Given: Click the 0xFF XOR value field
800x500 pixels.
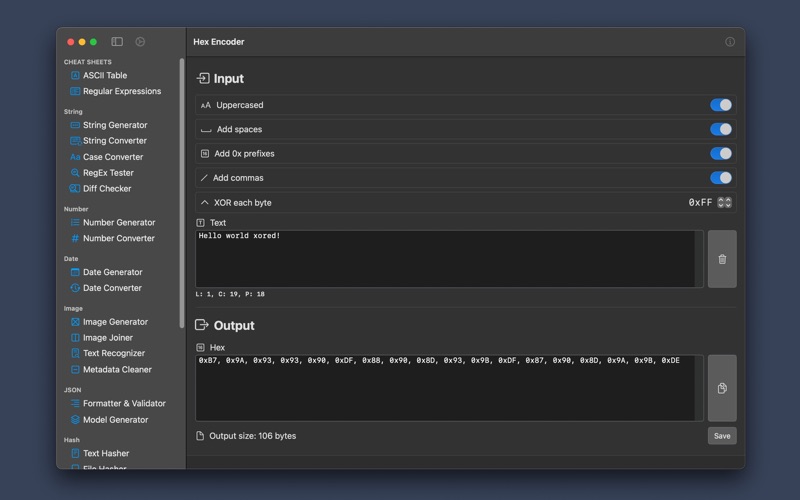Looking at the screenshot, I should 700,203.
